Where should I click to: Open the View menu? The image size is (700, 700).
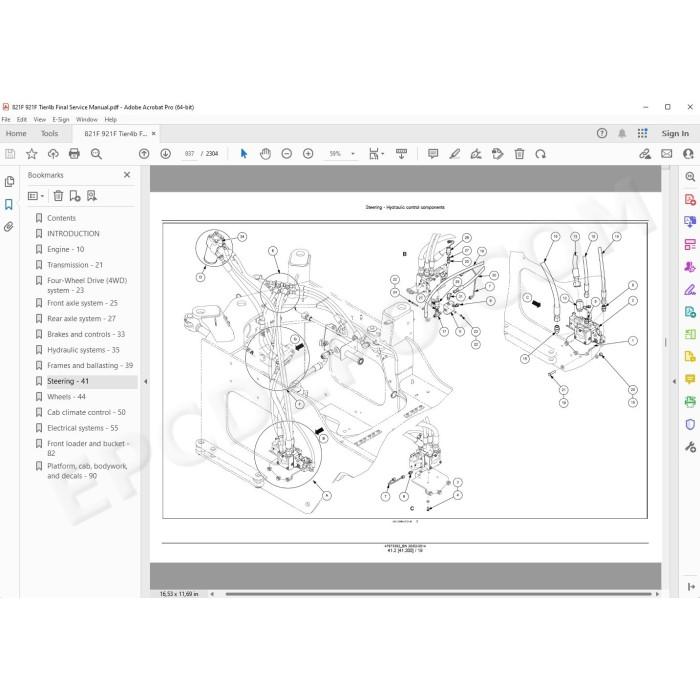(x=40, y=119)
